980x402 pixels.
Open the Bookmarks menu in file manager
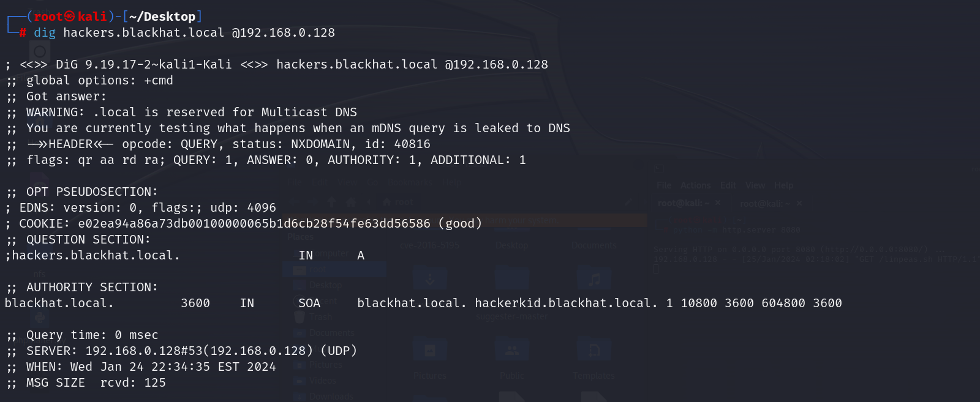[x=410, y=182]
